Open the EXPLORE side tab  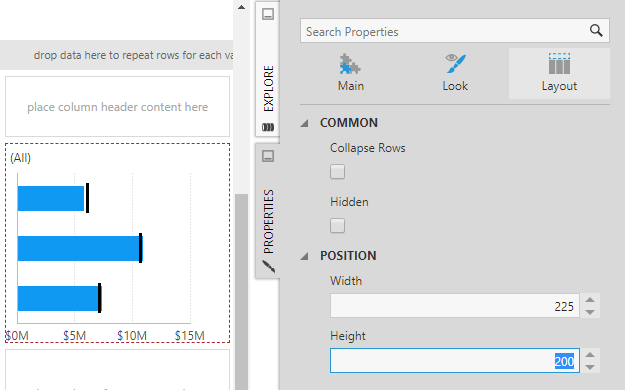click(268, 88)
